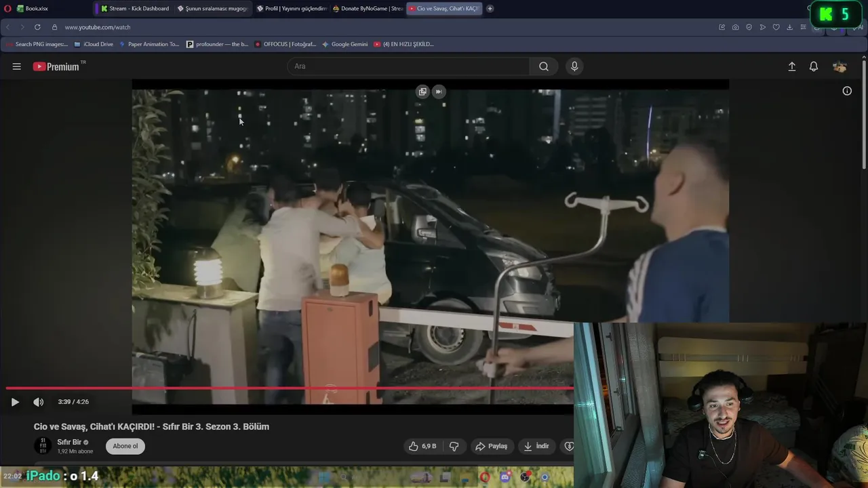
Task: Open the YouTube account avatar menu
Action: pyautogui.click(x=840, y=66)
